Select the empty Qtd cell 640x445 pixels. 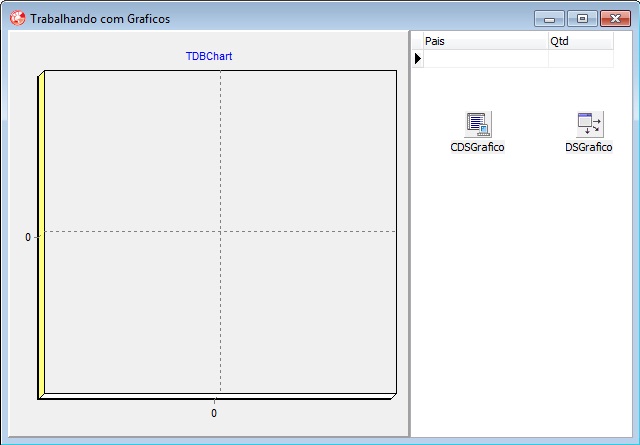tap(579, 59)
